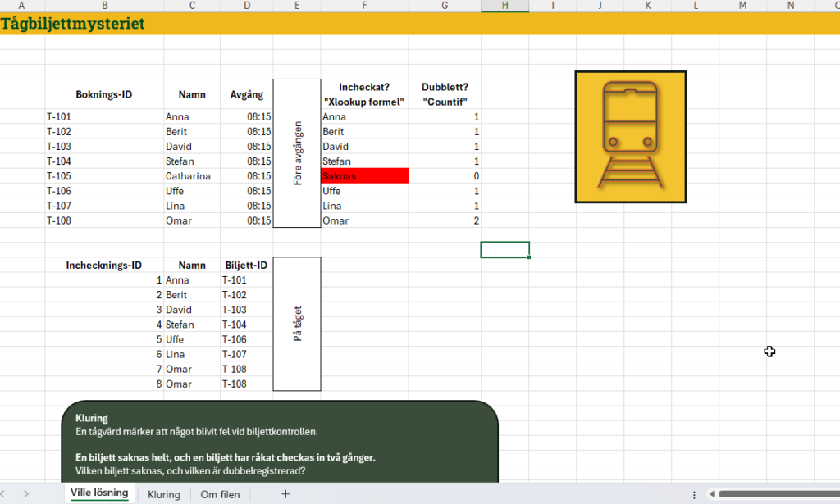Click the yellow train icon image
Viewport: 840px width, 504px height.
(x=631, y=137)
